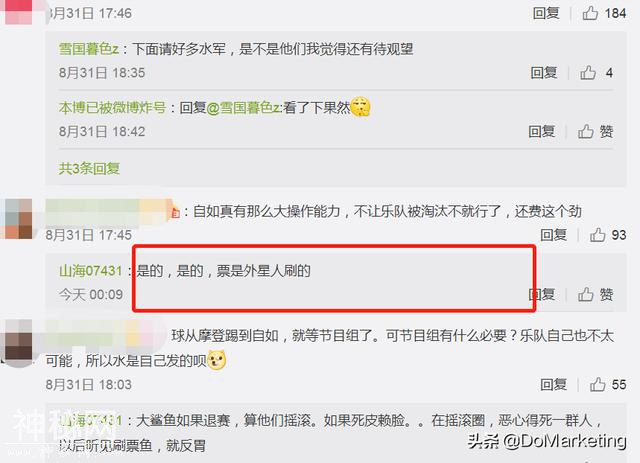Like the reply posted 8月31日 18:42
This screenshot has width=640, height=463.
coord(585,131)
